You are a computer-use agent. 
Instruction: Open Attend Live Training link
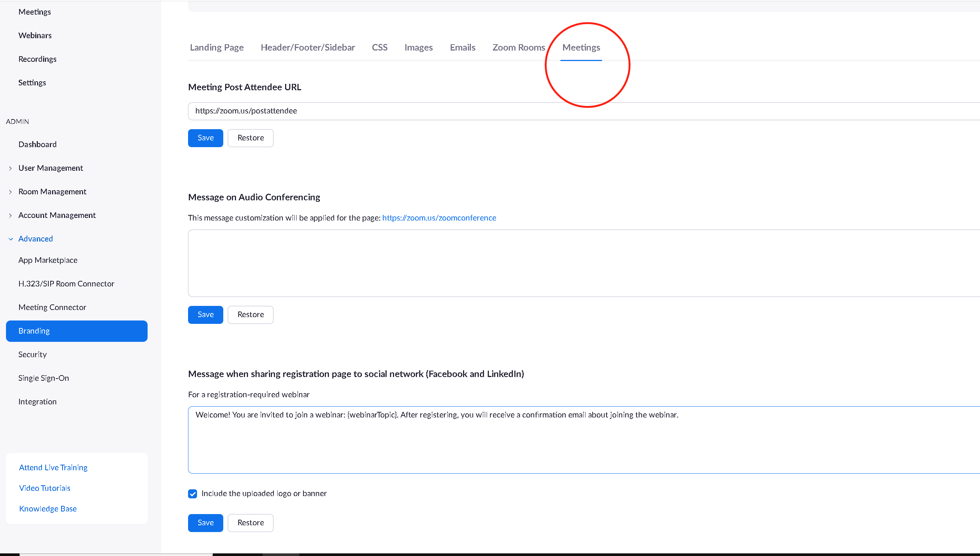[x=53, y=468]
